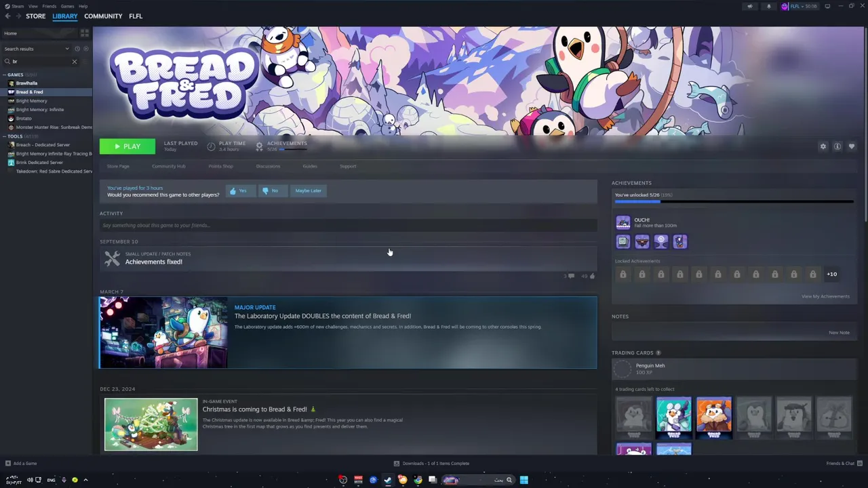Click the back navigation arrow
Image resolution: width=868 pixels, height=488 pixels.
8,16
